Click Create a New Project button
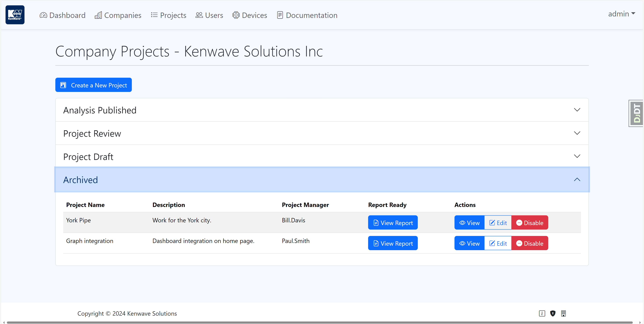The height and width of the screenshot is (324, 644). click(x=94, y=85)
